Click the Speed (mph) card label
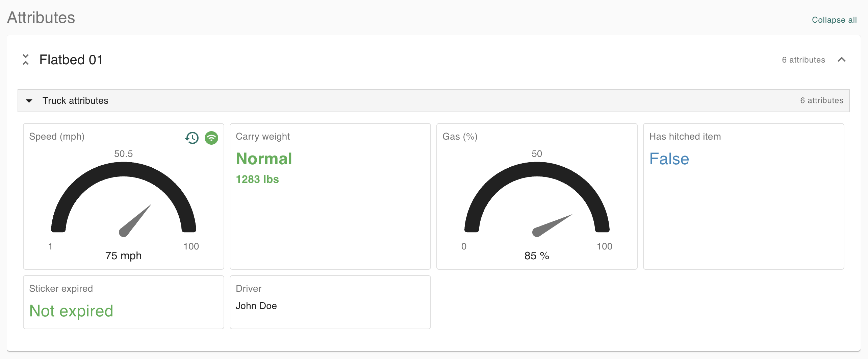The width and height of the screenshot is (868, 359). [x=57, y=137]
